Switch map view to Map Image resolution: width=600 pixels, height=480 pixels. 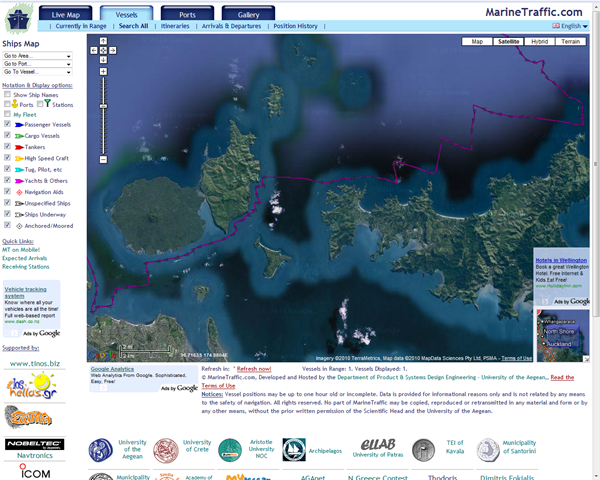(477, 41)
